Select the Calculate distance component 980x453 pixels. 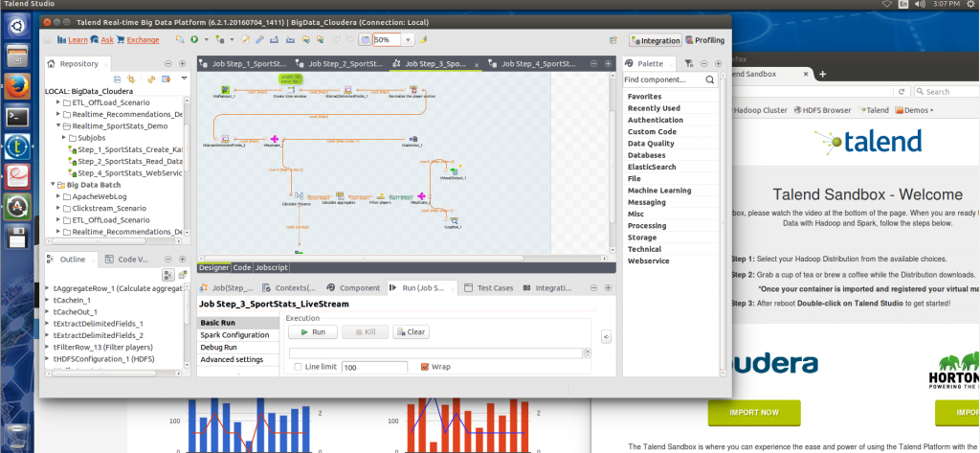coord(299,196)
